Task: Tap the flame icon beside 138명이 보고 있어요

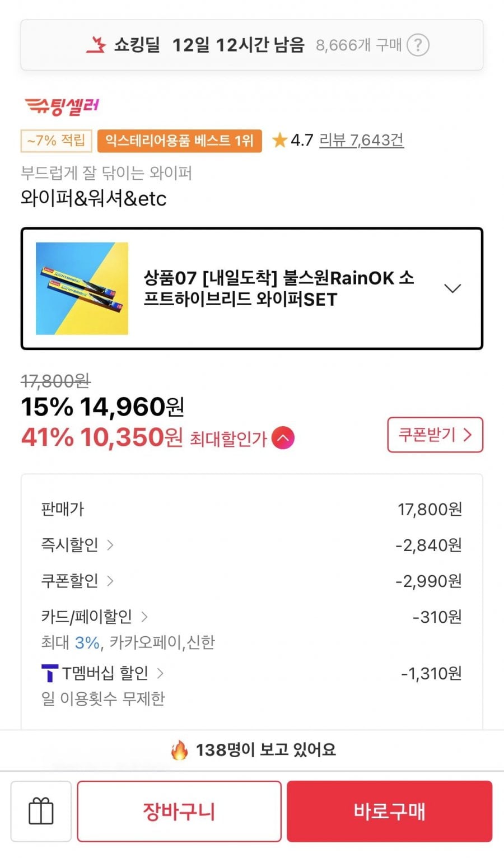Action: (x=180, y=749)
